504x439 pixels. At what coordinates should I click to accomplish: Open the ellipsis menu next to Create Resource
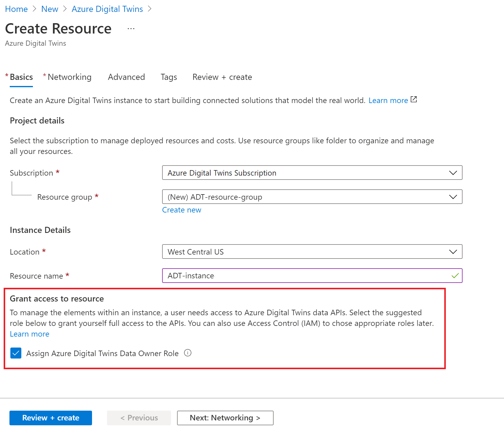coord(131,29)
